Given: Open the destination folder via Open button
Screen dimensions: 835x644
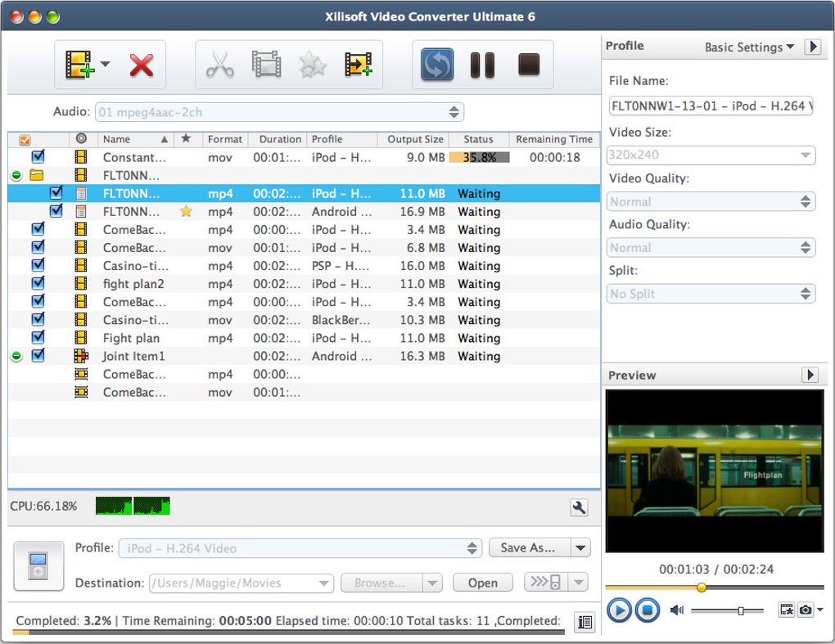Looking at the screenshot, I should [x=482, y=583].
